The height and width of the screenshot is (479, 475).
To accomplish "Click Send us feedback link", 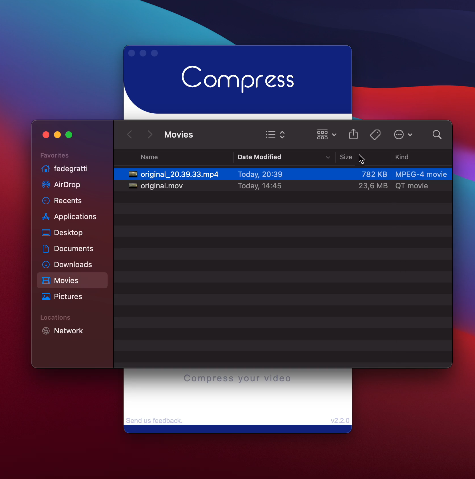I will click(x=154, y=421).
